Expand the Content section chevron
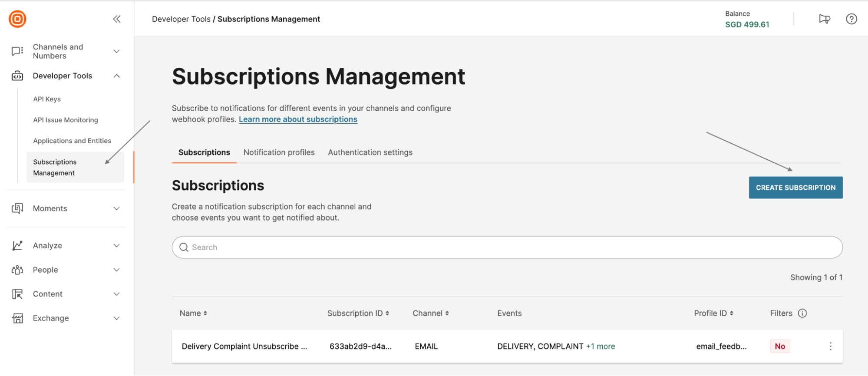 [x=116, y=294]
